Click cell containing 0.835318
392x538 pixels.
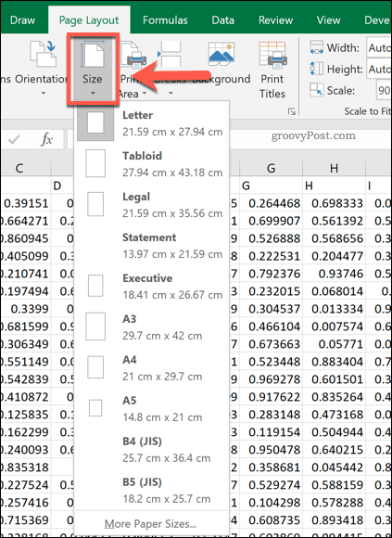[x=25, y=467]
